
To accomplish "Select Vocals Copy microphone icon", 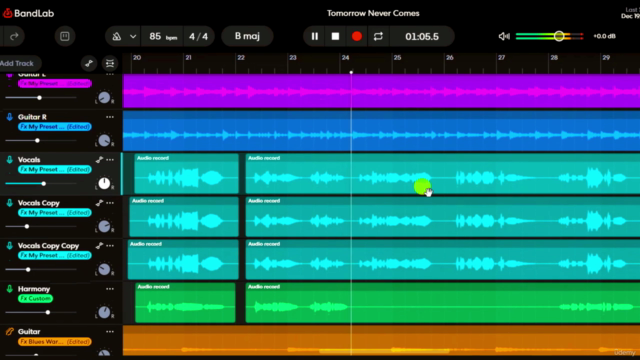I will tap(9, 203).
